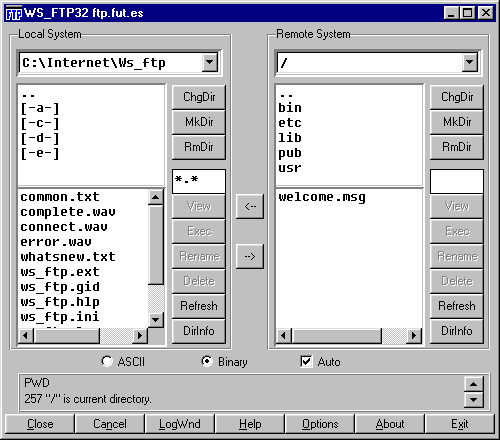
Task: Click the local Refresh button
Action: (199, 306)
